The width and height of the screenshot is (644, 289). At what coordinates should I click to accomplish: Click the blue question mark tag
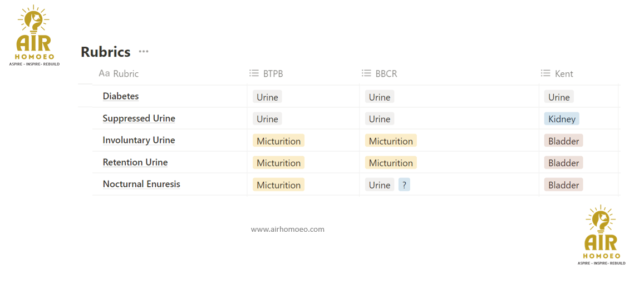(404, 185)
